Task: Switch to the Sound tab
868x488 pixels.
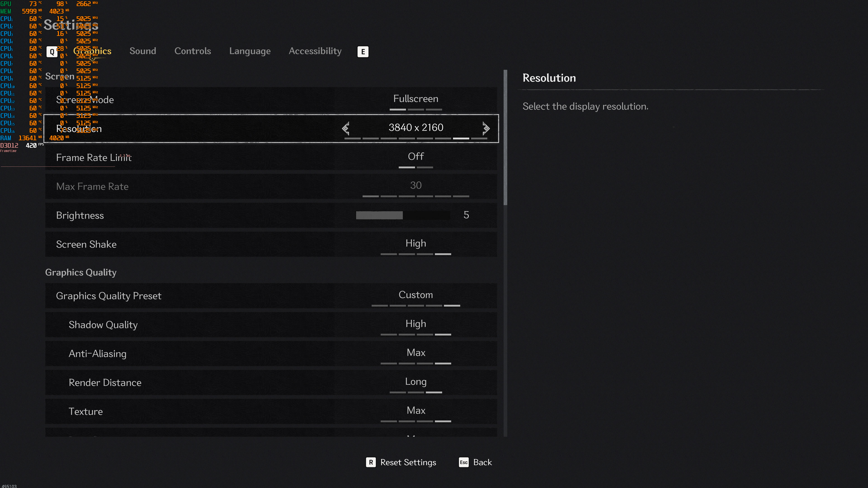Action: [x=143, y=51]
